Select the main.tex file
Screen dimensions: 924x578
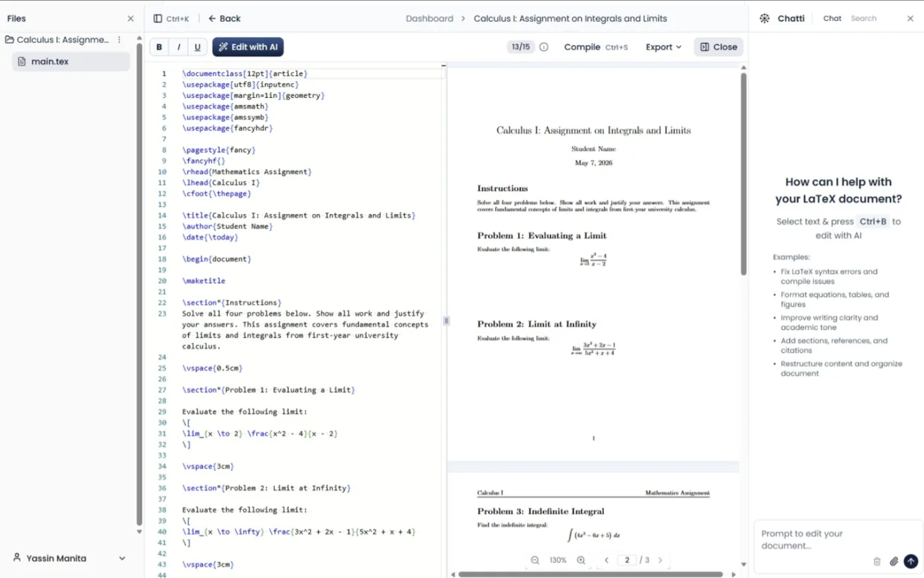coord(71,61)
